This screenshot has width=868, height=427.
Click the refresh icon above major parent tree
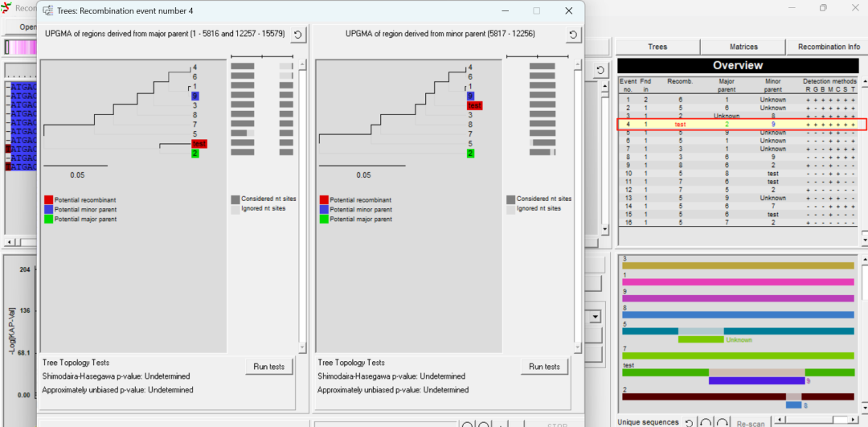[298, 35]
